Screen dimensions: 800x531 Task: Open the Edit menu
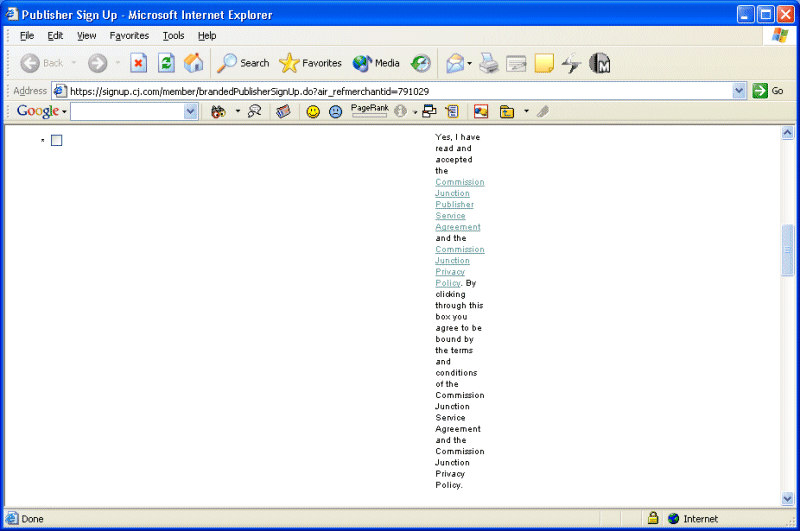(x=55, y=36)
